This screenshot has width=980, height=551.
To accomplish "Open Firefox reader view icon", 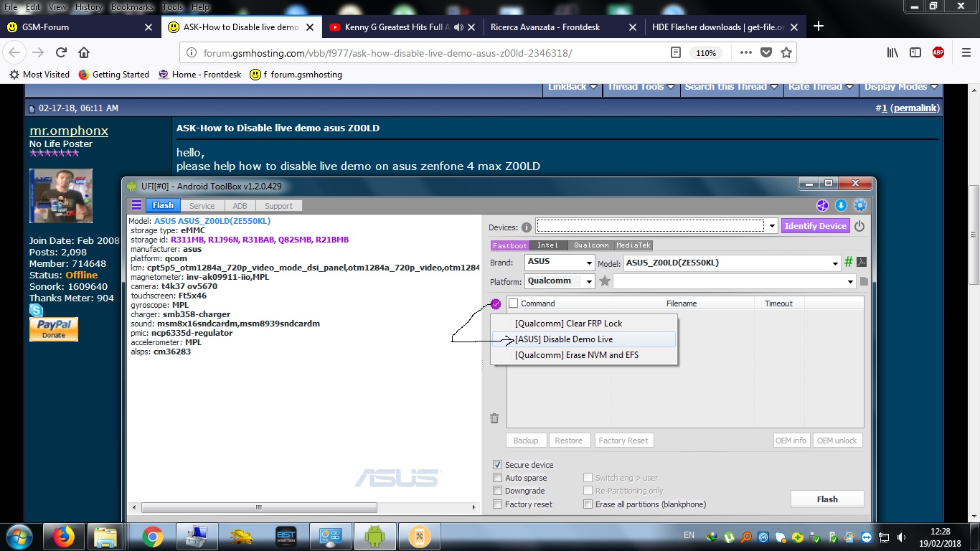I will click(x=675, y=52).
